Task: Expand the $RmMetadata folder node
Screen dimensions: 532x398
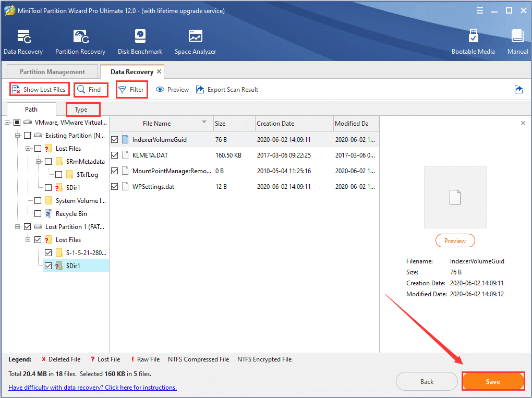Action: 38,161
